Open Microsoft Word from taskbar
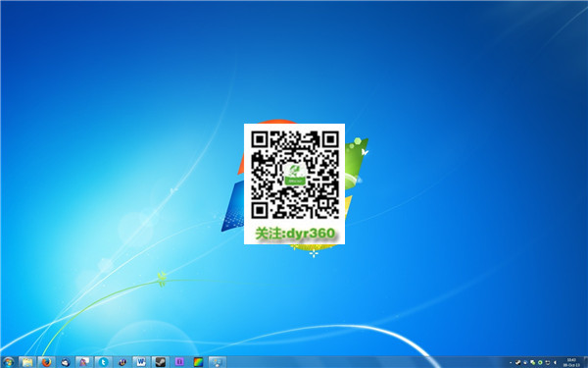Image resolution: width=588 pixels, height=368 pixels. [x=141, y=362]
